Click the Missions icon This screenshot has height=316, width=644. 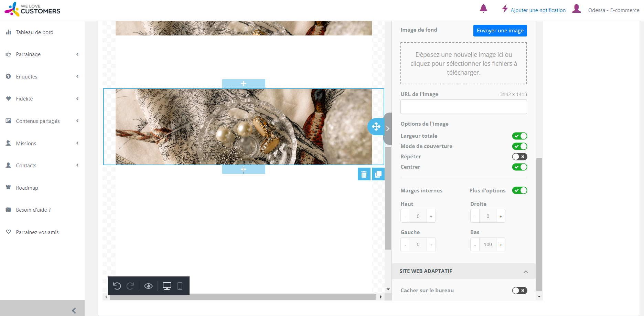click(9, 143)
